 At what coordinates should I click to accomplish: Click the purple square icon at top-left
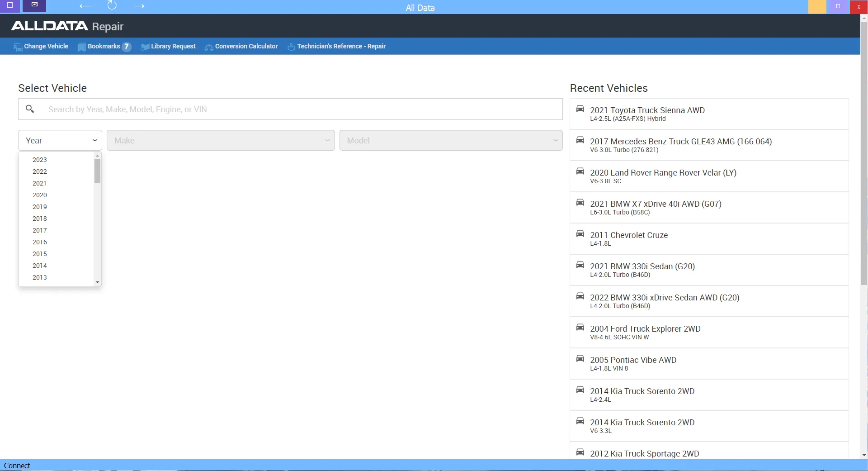(x=10, y=5)
